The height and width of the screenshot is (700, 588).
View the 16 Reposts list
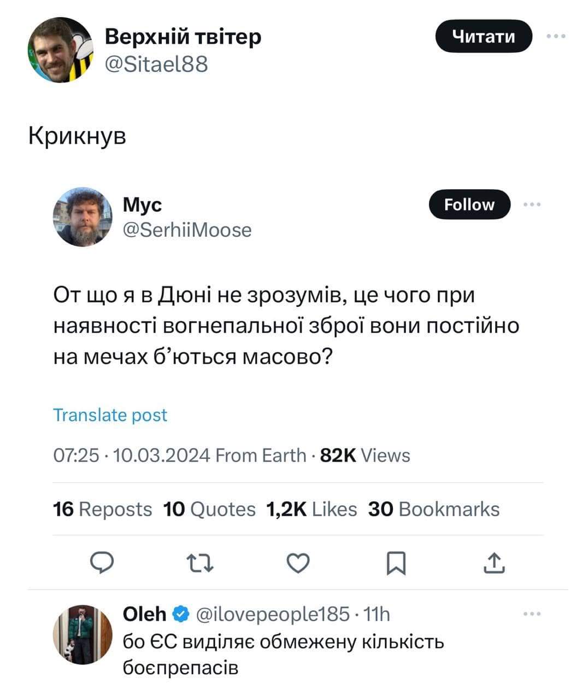103,509
